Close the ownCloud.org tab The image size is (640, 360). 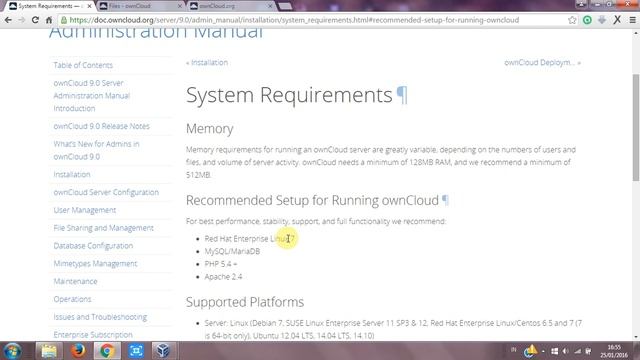tap(270, 6)
